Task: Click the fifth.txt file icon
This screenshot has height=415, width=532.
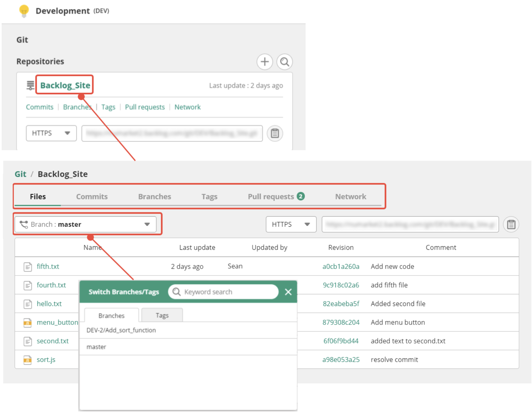Action: (x=28, y=267)
